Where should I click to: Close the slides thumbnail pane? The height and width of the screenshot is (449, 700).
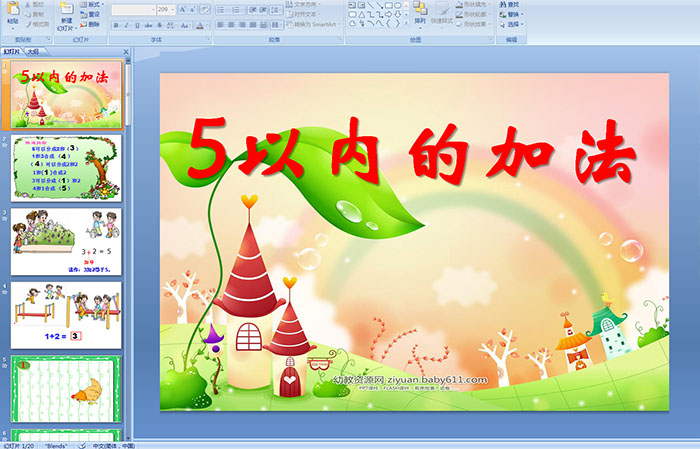pos(126,52)
